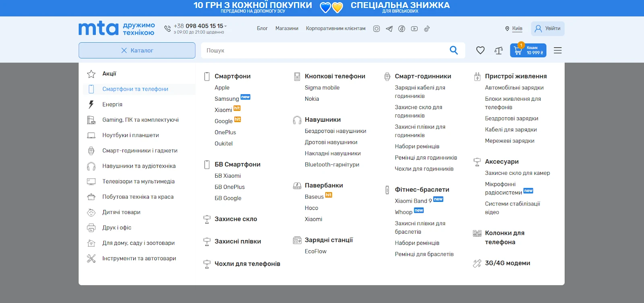
Task: Select Ноутбуки і планшети category
Action: pos(130,135)
